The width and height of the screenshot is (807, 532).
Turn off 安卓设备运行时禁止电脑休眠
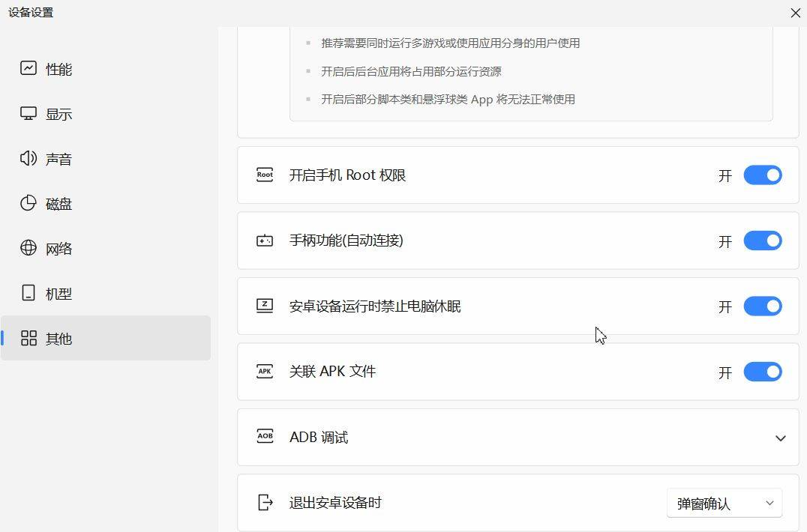click(762, 306)
